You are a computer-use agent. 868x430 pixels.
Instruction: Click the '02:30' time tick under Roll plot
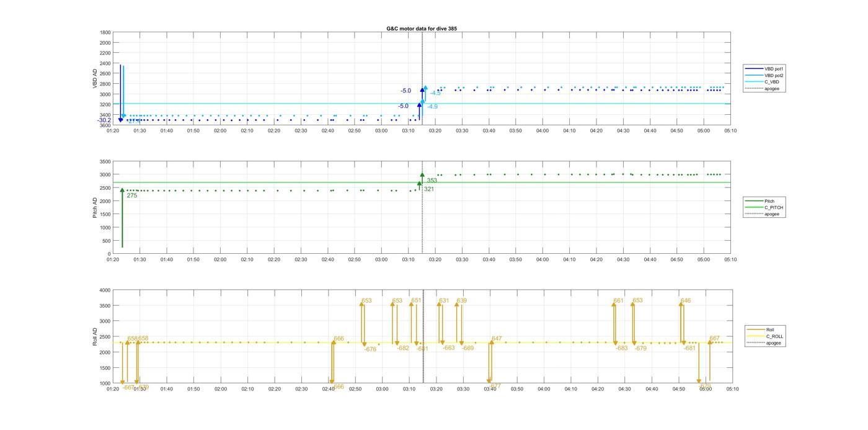point(301,389)
